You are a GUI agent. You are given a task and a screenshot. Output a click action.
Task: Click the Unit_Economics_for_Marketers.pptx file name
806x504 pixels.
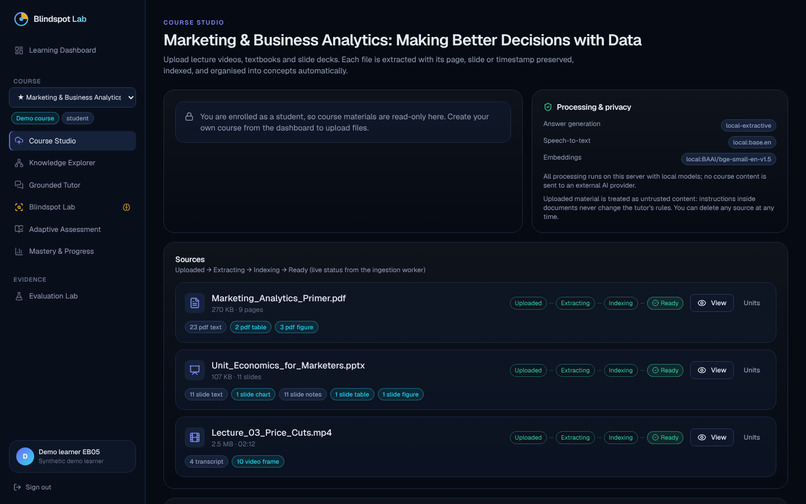coord(288,366)
